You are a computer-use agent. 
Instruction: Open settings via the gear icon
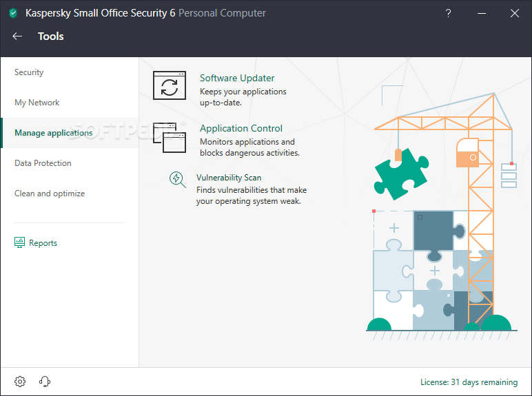(20, 382)
